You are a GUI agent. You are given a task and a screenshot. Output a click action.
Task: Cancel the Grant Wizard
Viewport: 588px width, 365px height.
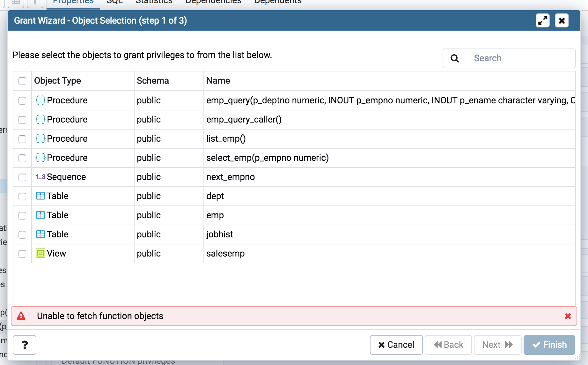[x=396, y=345]
